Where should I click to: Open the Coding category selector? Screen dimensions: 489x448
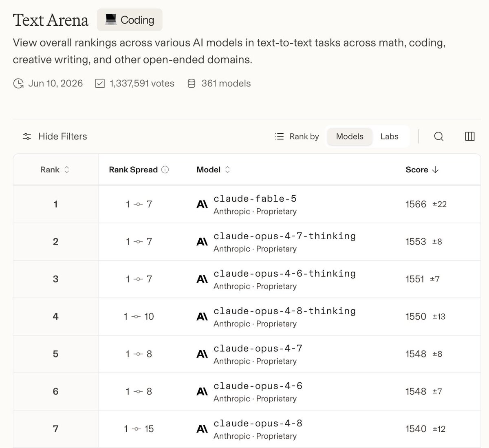pyautogui.click(x=130, y=20)
